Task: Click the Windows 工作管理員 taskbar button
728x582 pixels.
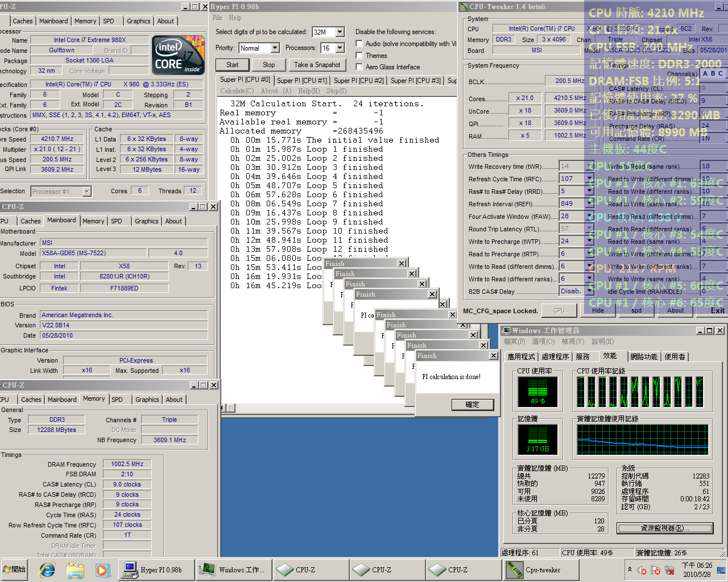Action: [233, 569]
